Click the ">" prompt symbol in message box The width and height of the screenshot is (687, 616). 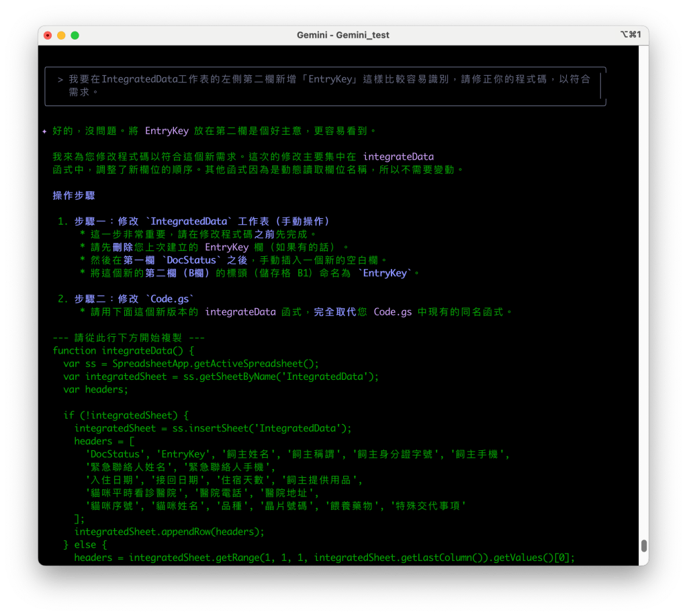tap(60, 80)
